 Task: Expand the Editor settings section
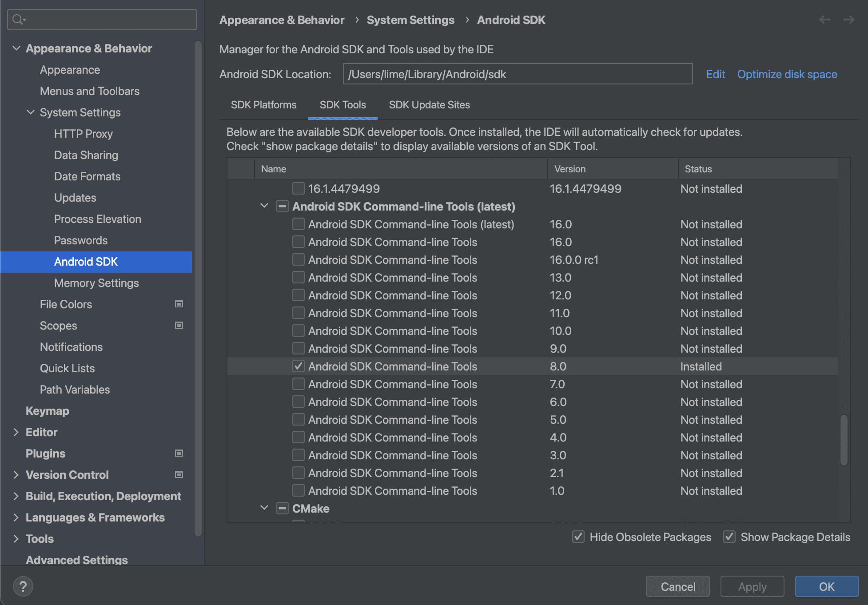click(16, 432)
